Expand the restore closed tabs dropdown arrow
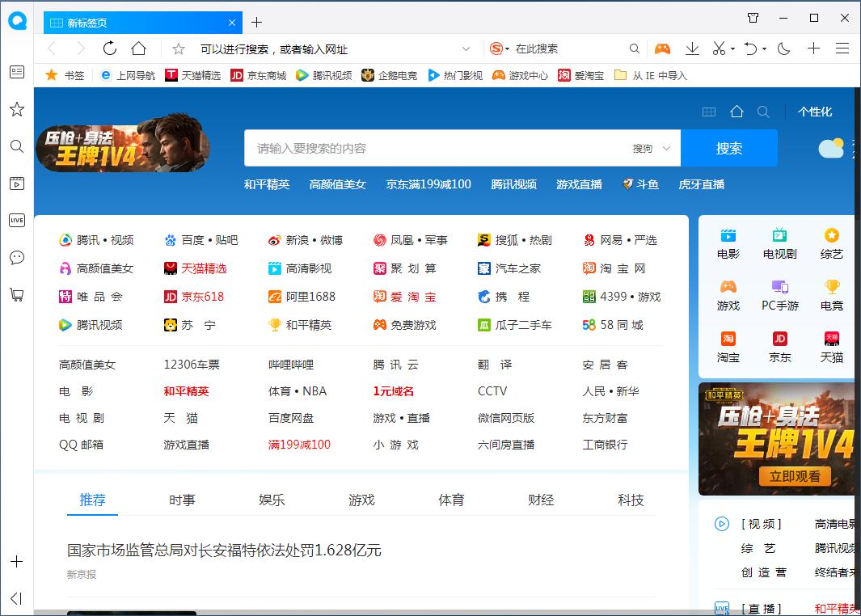Screen dimensions: 861x616 (x=763, y=49)
